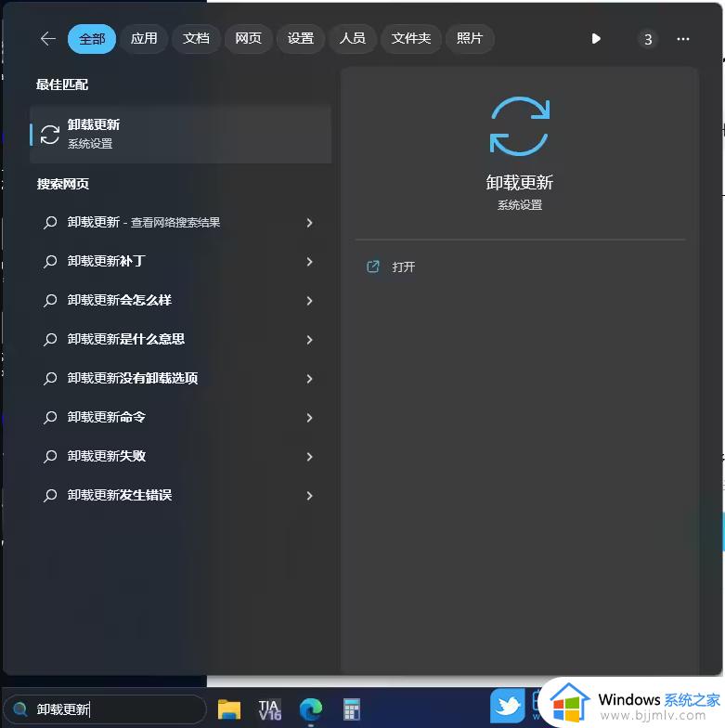Screen dimensions: 725x728
Task: Switch to the 网页 filter tab
Action: [249, 39]
